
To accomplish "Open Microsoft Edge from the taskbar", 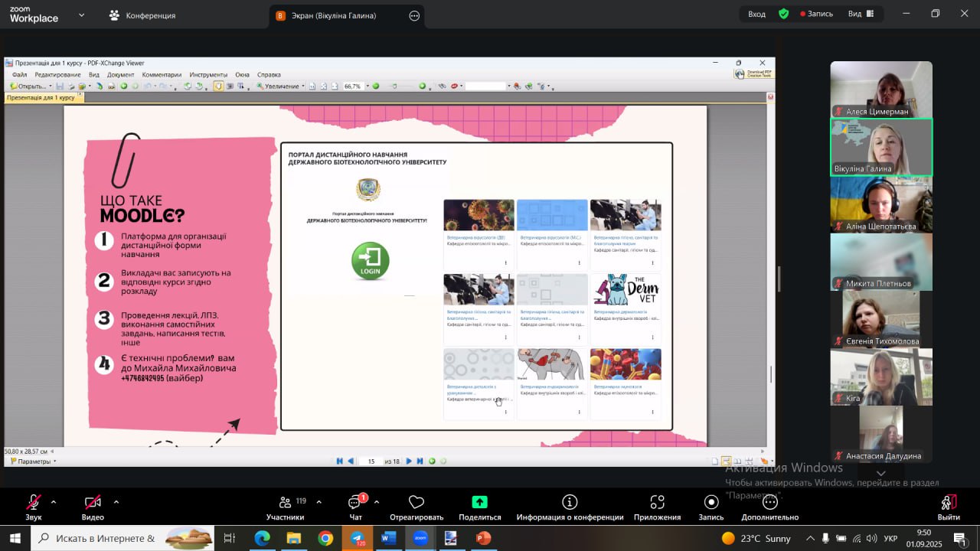I will pyautogui.click(x=263, y=538).
